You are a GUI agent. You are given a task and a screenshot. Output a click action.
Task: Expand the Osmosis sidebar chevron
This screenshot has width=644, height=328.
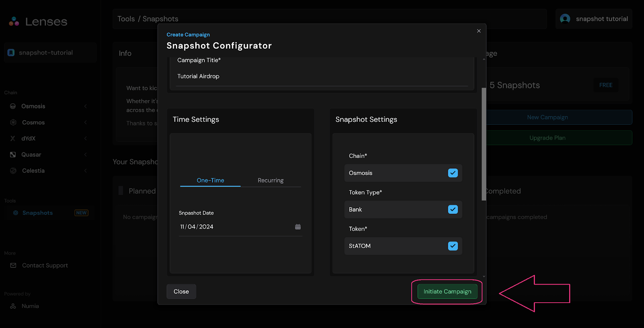click(x=85, y=106)
